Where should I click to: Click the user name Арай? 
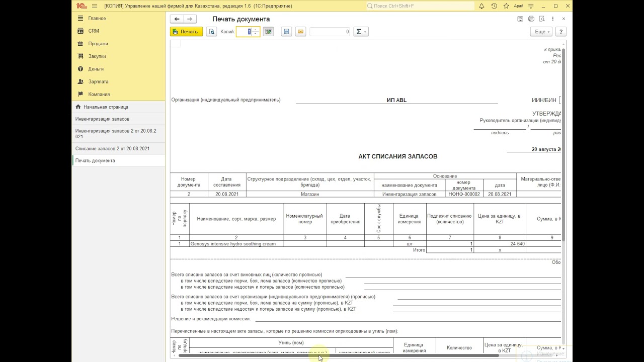click(518, 6)
